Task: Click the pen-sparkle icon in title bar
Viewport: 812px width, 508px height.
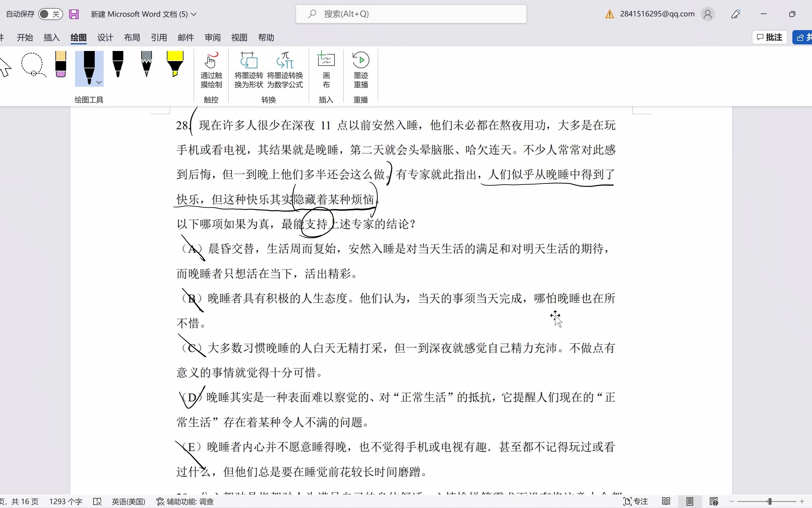Action: click(x=735, y=14)
